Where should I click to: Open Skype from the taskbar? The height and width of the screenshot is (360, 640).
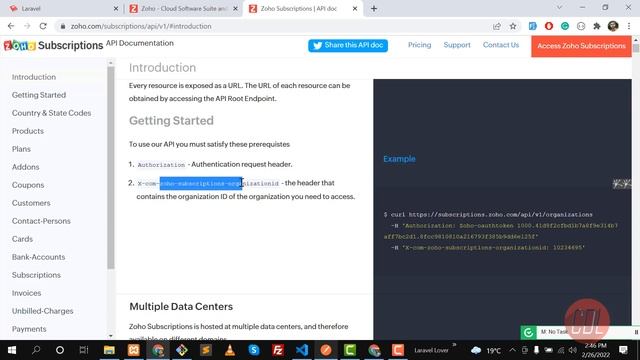pos(254,350)
